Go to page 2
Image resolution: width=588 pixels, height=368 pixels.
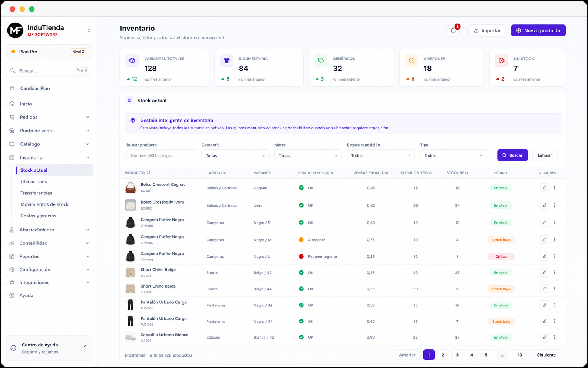(x=443, y=355)
